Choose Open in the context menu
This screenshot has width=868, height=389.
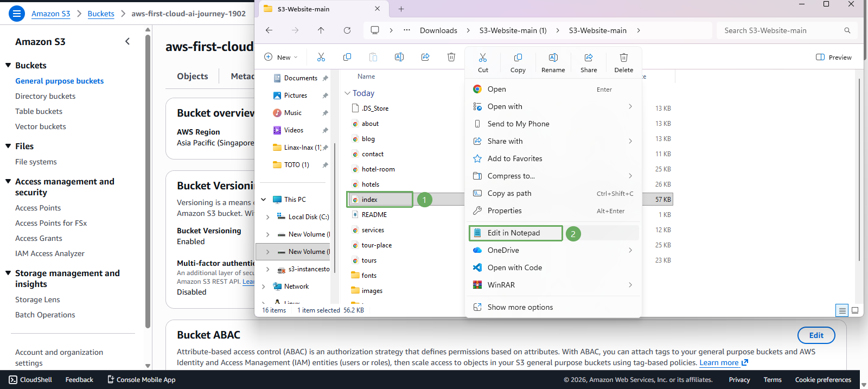pos(553,89)
